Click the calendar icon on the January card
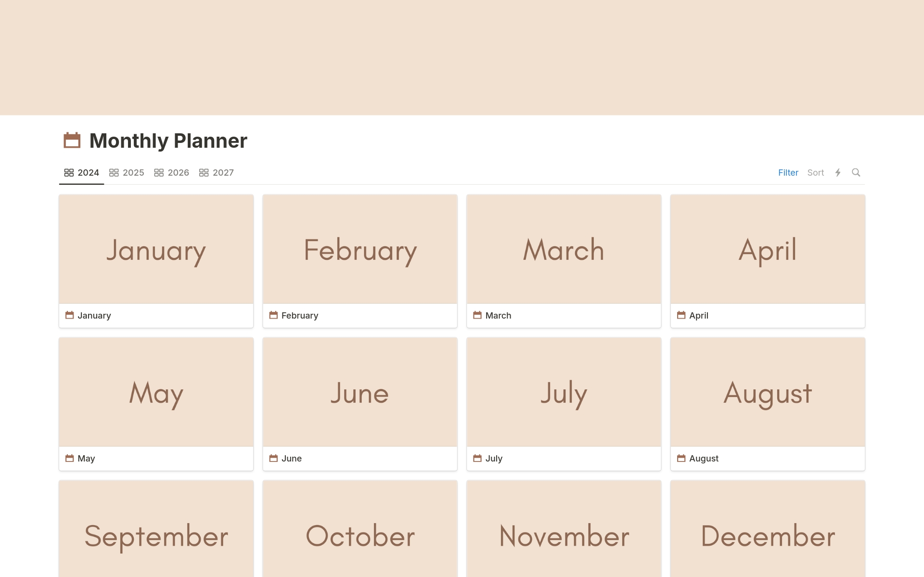 click(x=70, y=315)
